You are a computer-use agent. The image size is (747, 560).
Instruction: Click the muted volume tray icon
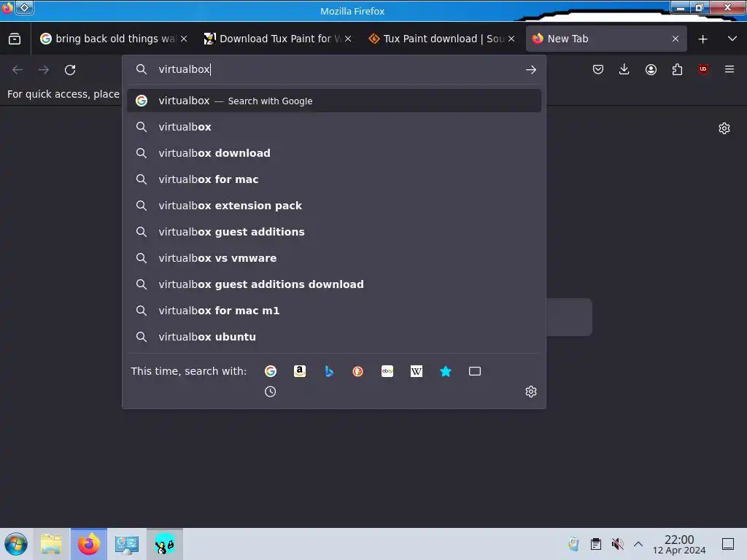[617, 544]
